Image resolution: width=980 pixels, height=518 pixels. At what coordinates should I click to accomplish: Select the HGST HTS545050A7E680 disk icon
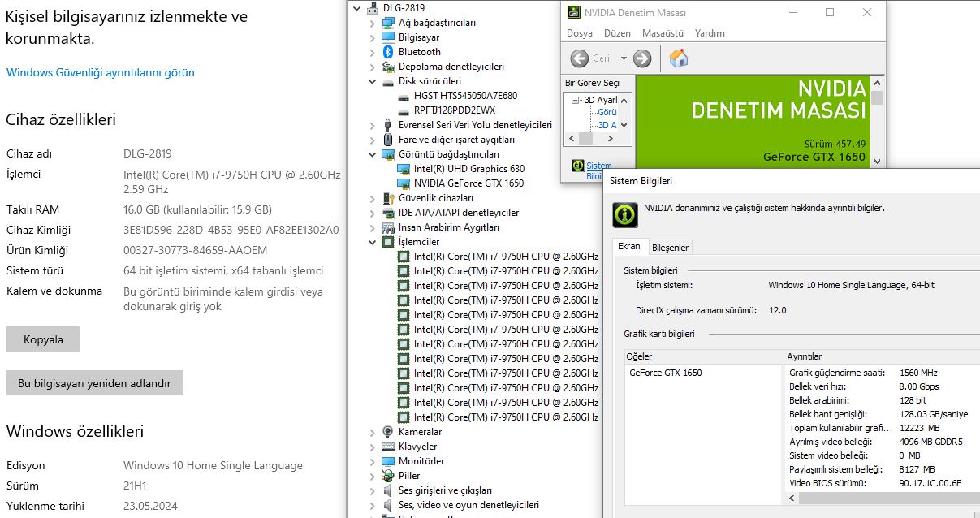404,96
